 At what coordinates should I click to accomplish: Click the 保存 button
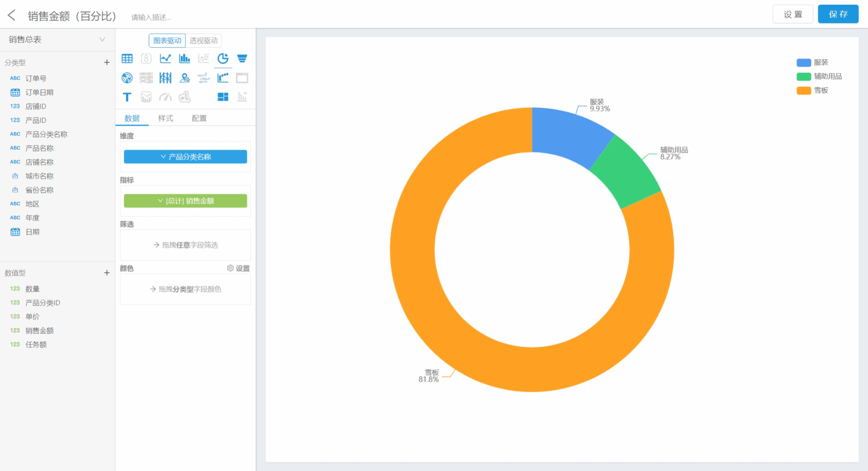pyautogui.click(x=838, y=14)
